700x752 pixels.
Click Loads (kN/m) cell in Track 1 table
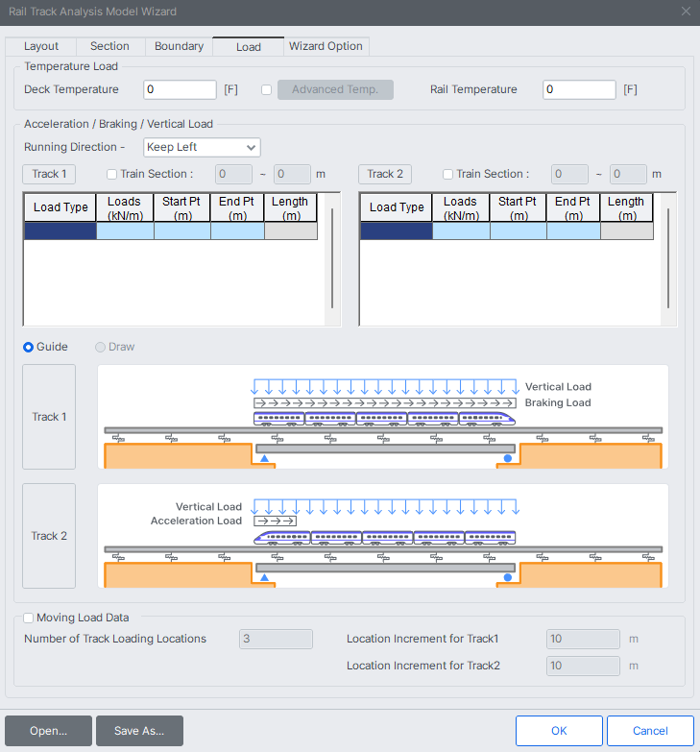(x=125, y=230)
